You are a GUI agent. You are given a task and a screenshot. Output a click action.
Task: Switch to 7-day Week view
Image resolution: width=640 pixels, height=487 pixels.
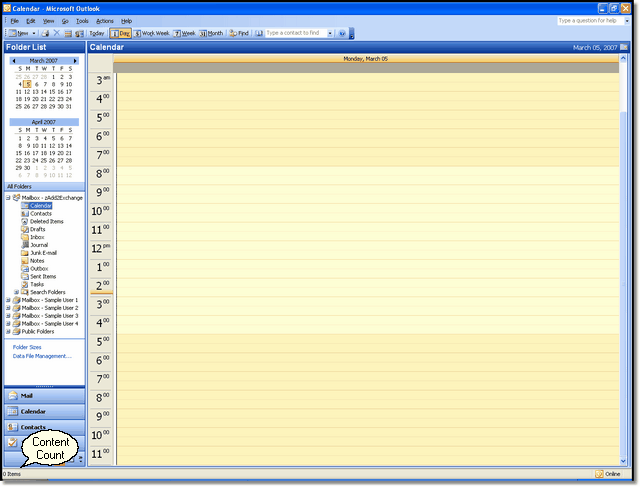click(x=184, y=33)
